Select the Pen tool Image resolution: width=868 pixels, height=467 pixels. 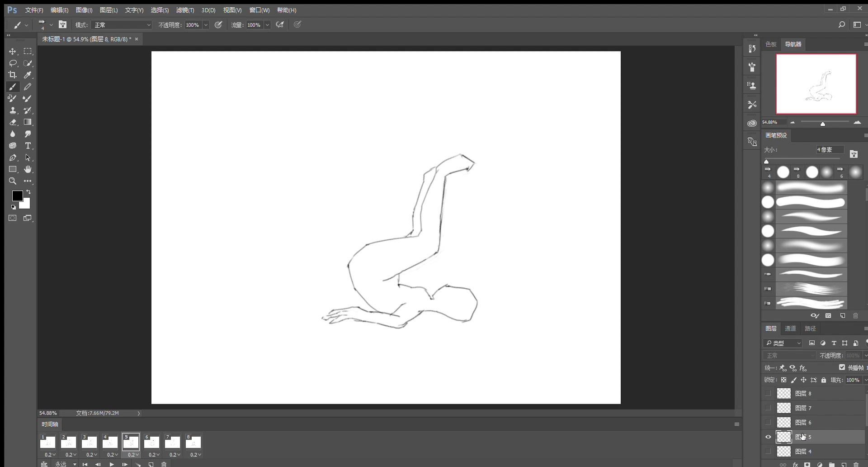pyautogui.click(x=13, y=157)
